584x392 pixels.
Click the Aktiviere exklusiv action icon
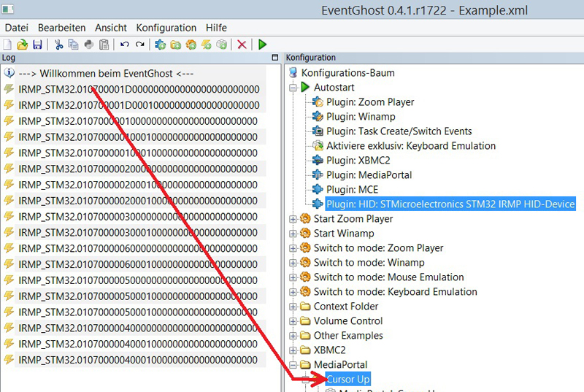[x=318, y=145]
